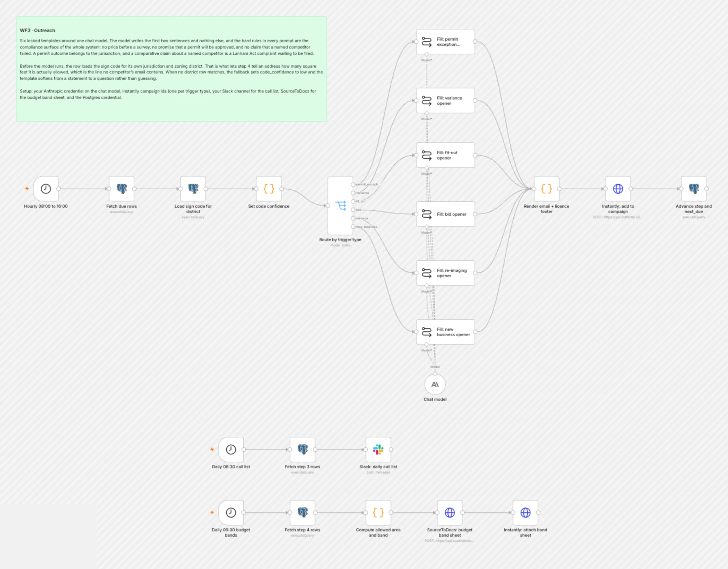Click the output connector of Set code confidence

click(282, 189)
